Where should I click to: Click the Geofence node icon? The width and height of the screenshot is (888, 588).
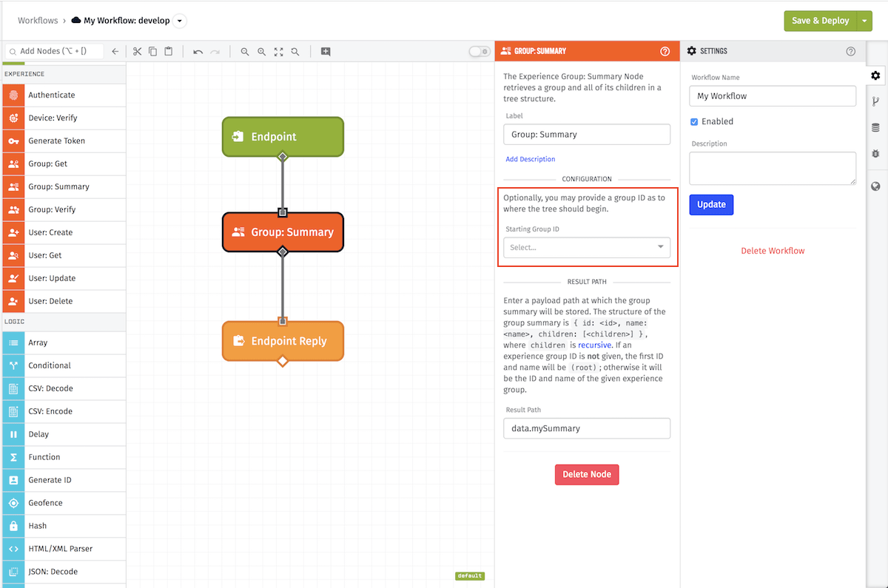pyautogui.click(x=13, y=503)
